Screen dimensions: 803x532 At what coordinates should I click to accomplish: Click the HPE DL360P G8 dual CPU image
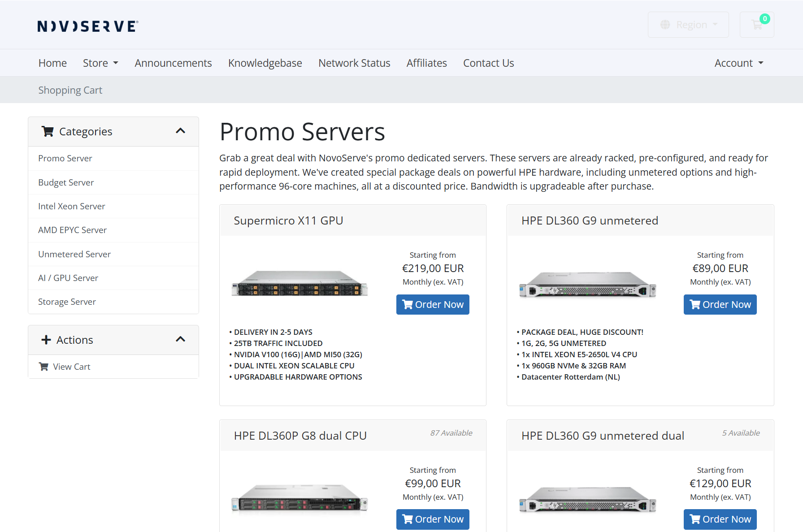(x=299, y=498)
